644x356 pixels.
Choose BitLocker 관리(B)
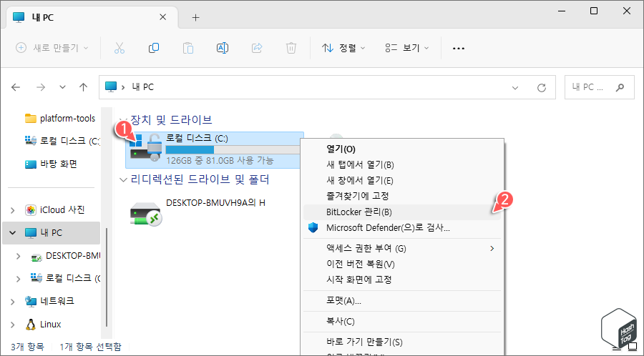[x=401, y=212]
